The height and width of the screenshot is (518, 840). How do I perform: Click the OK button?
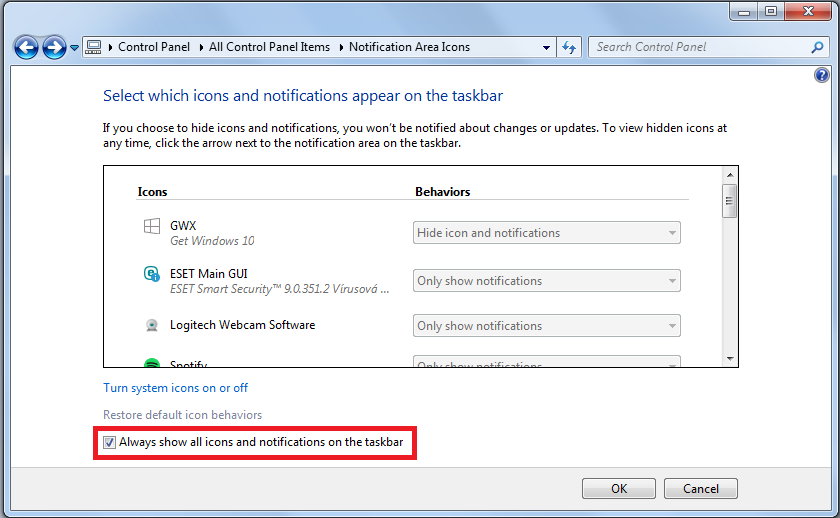(619, 489)
